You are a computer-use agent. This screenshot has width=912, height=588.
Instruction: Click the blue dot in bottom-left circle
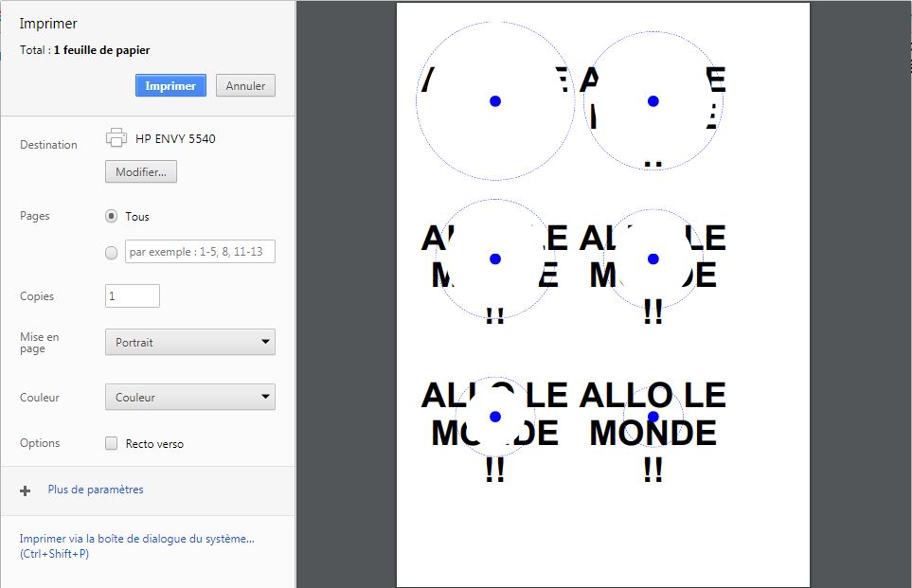pyautogui.click(x=495, y=417)
